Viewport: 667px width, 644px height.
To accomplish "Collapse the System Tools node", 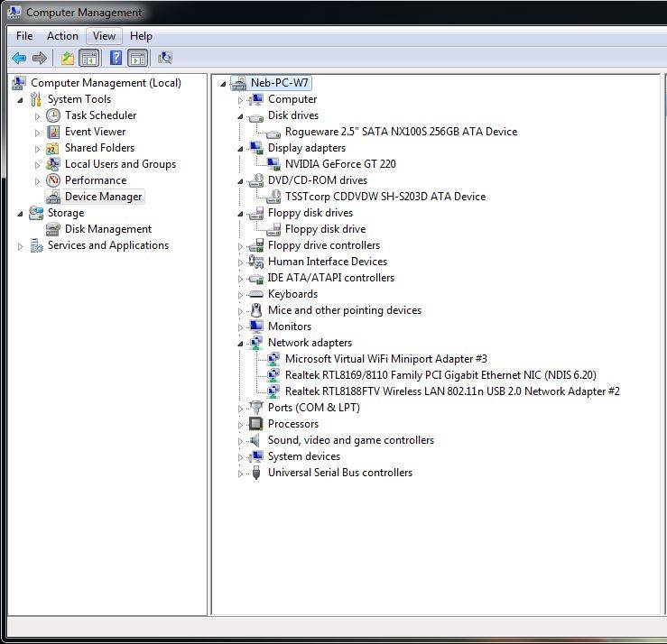I will coord(20,100).
